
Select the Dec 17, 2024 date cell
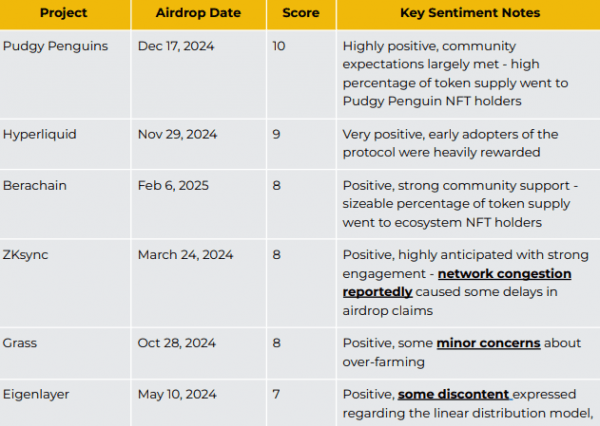point(199,74)
